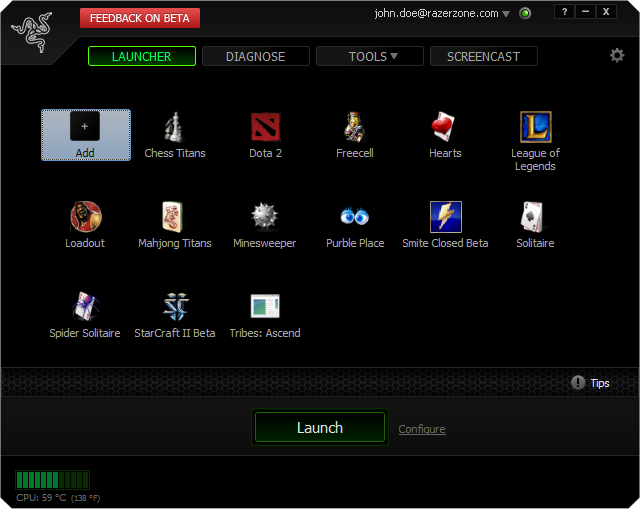Select the Purble Place eyes icon
640x509 pixels.
point(355,216)
